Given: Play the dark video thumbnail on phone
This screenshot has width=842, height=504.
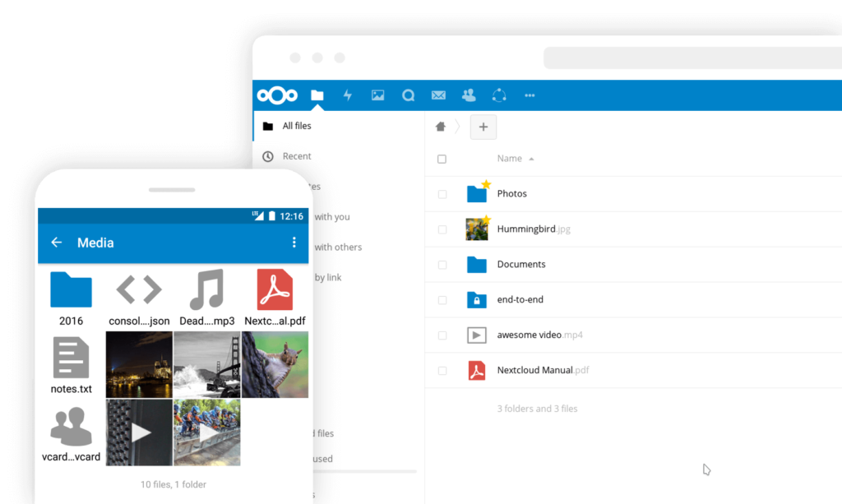Looking at the screenshot, I should (139, 432).
